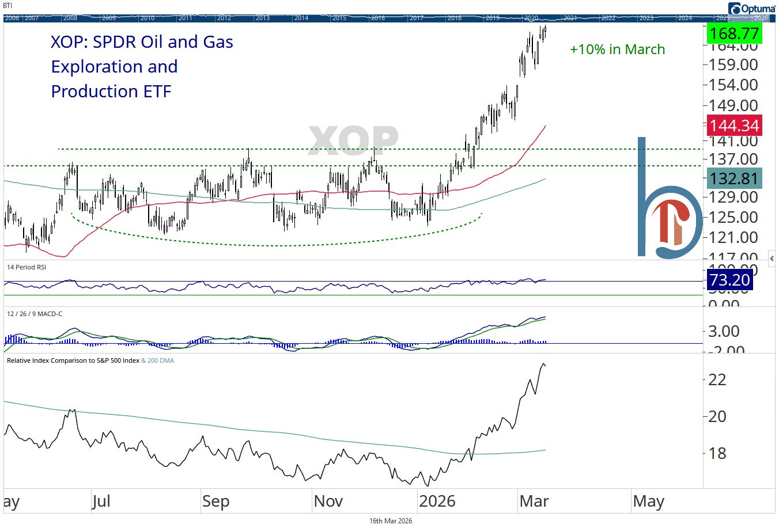Click the panel collapse arrow beside the price scale
This screenshot has width=779, height=532.
point(772,259)
